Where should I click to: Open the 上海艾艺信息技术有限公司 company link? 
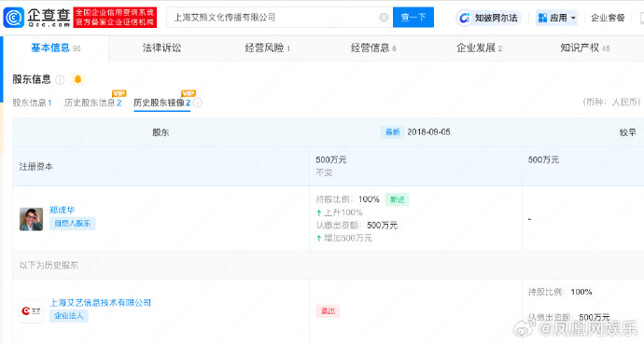point(100,303)
